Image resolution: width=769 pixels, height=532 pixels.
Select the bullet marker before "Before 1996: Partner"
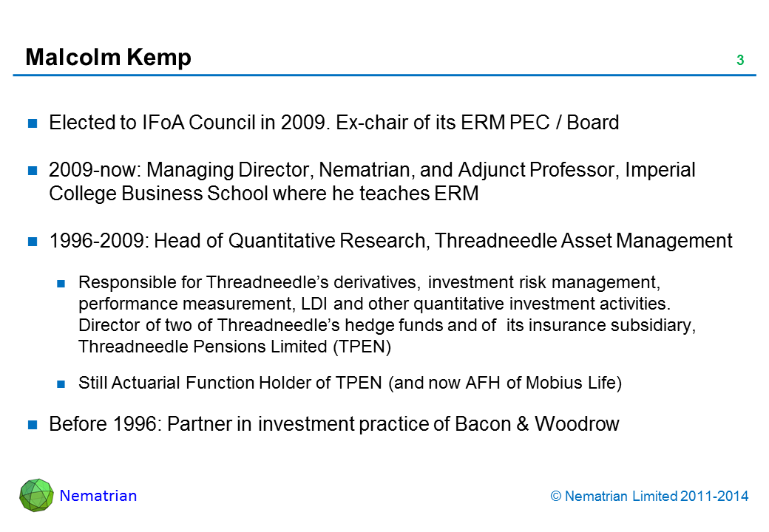33,425
